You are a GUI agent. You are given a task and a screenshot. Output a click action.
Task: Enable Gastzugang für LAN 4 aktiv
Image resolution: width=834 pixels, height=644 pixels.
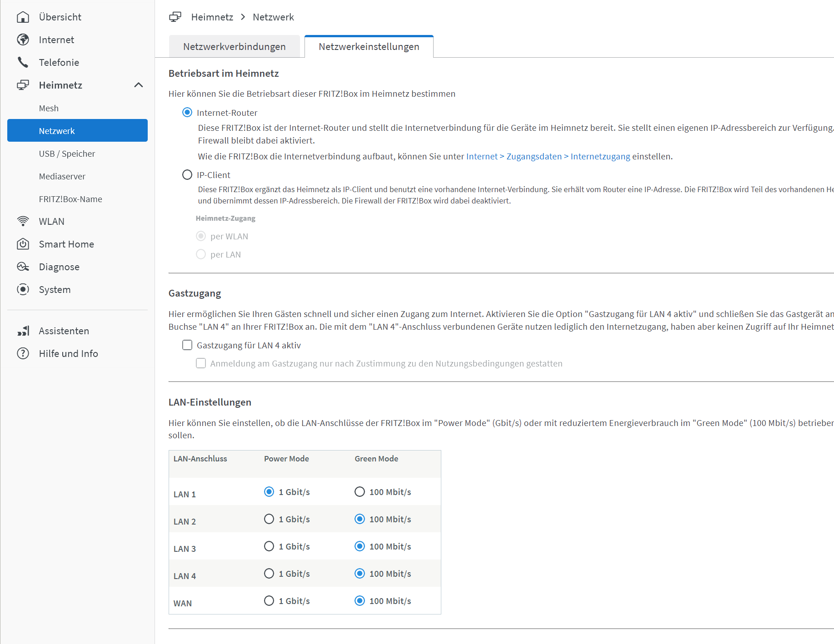[187, 345]
